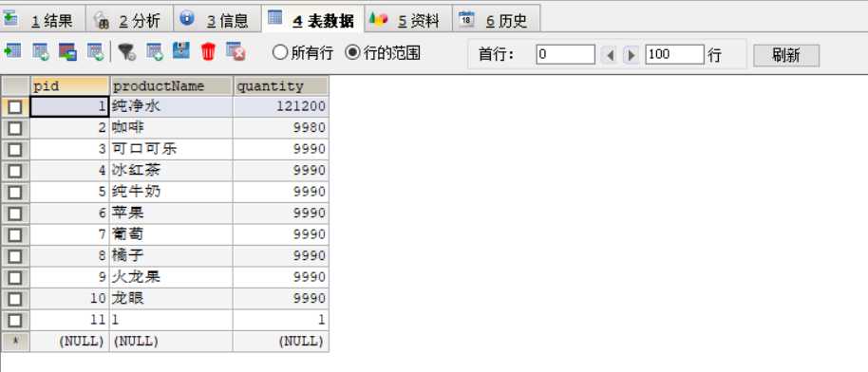The height and width of the screenshot is (372, 868).
Task: Click the quantity cell 9980
Action: pos(281,128)
